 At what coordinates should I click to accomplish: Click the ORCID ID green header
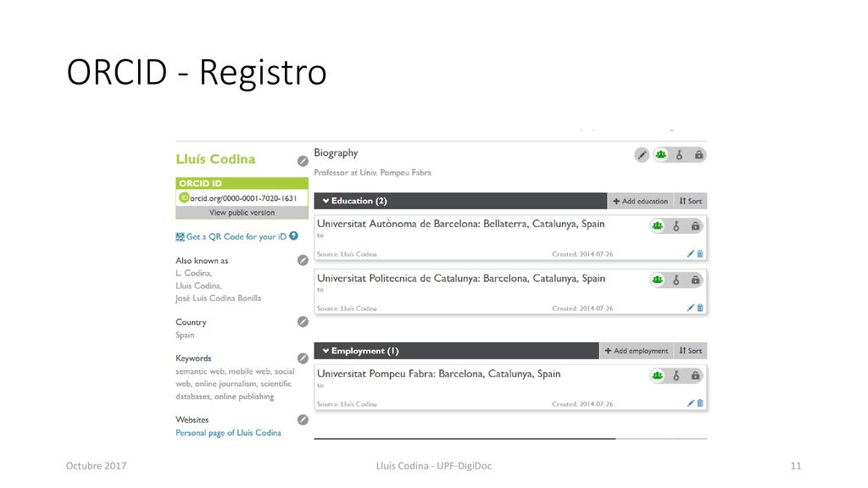pyautogui.click(x=242, y=183)
